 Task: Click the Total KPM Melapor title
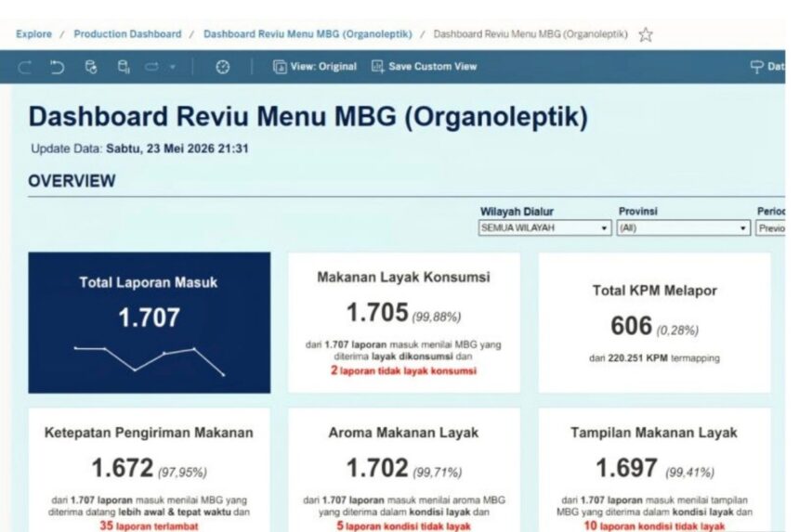[654, 291]
